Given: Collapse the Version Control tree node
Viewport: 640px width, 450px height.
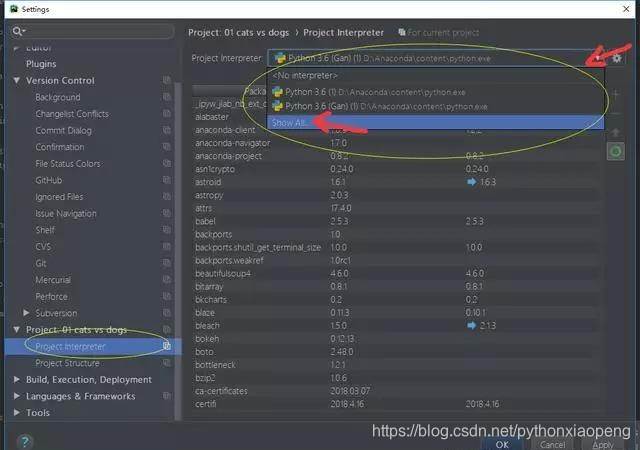Looking at the screenshot, I should [x=17, y=80].
